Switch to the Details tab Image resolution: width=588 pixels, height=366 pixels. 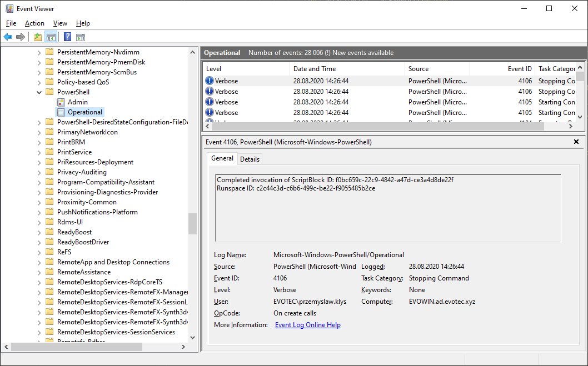pyautogui.click(x=250, y=159)
